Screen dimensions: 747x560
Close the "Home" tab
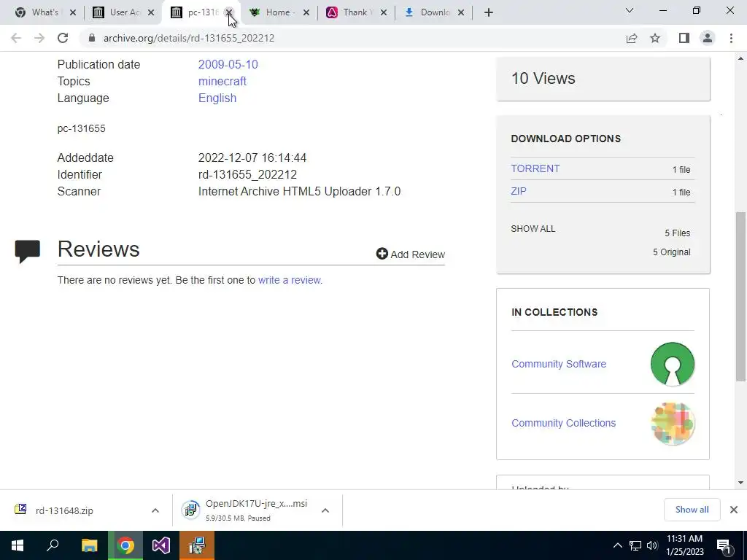[306, 12]
